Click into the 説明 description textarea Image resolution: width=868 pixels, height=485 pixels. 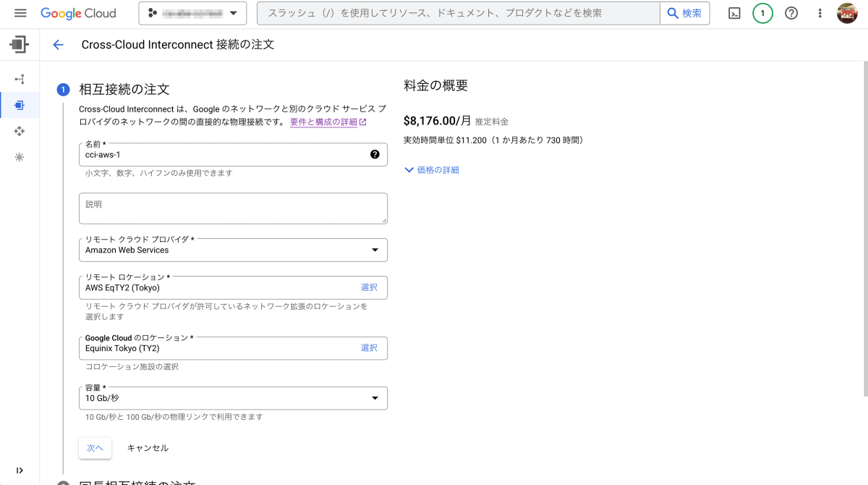coord(233,208)
